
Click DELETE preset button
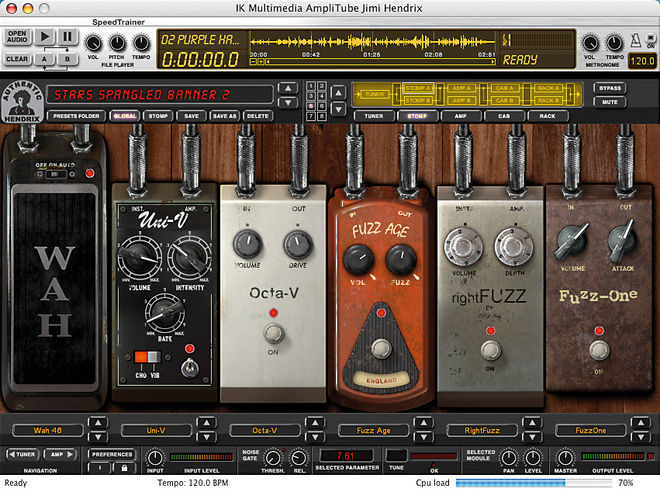(258, 116)
